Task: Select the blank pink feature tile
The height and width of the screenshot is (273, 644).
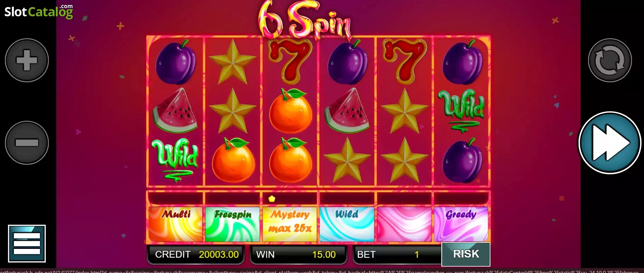Action: (404, 224)
